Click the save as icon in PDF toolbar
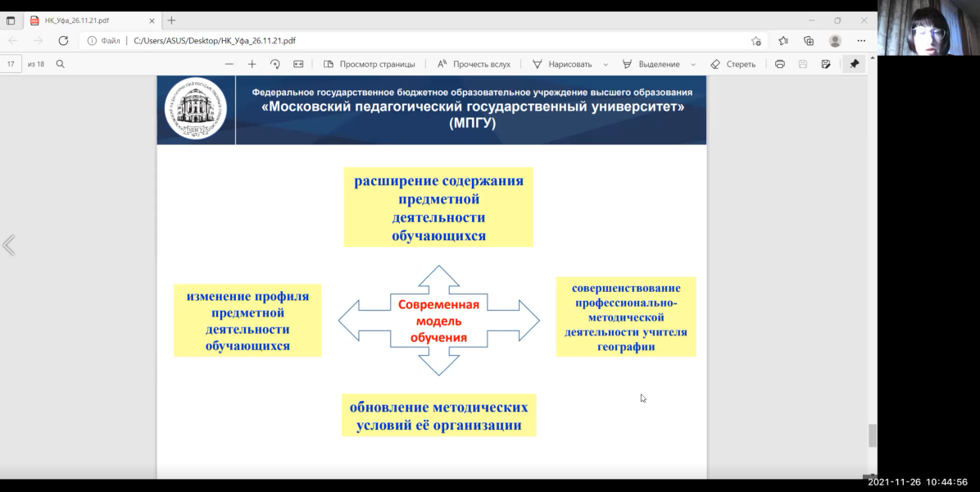The height and width of the screenshot is (492, 980). point(826,64)
